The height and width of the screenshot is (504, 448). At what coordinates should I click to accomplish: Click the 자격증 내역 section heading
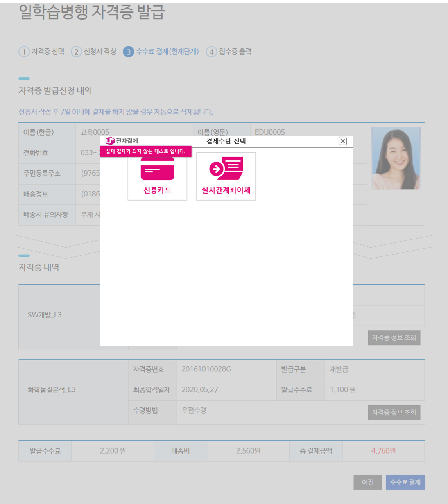point(39,267)
